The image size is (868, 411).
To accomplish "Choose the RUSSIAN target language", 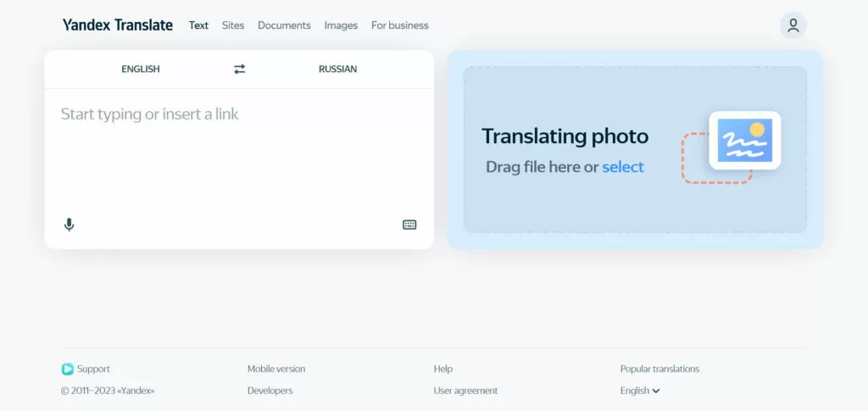I will point(337,69).
